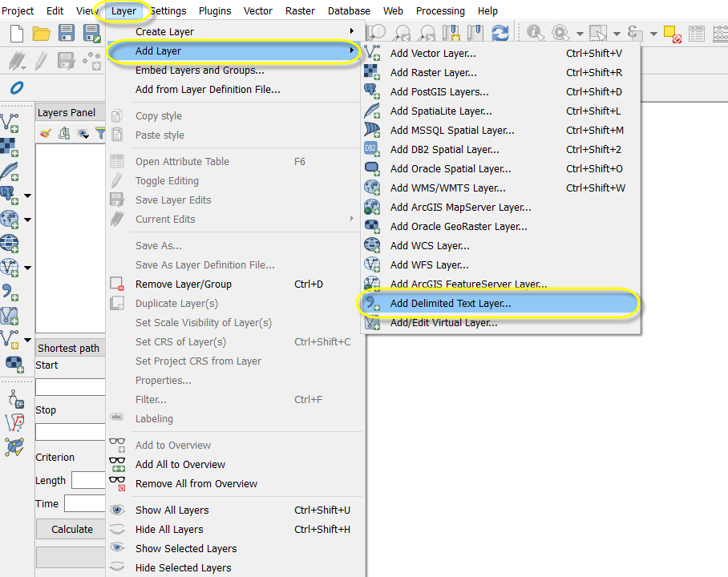
Task: Click the Manage Layer Visibility eye icon
Action: (x=83, y=133)
